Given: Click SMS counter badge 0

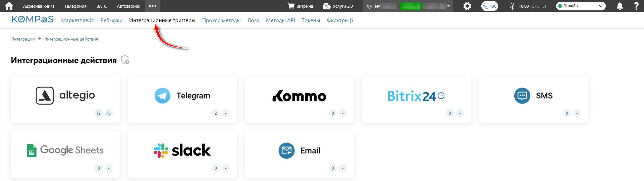Looking at the screenshot, I should (x=567, y=113).
